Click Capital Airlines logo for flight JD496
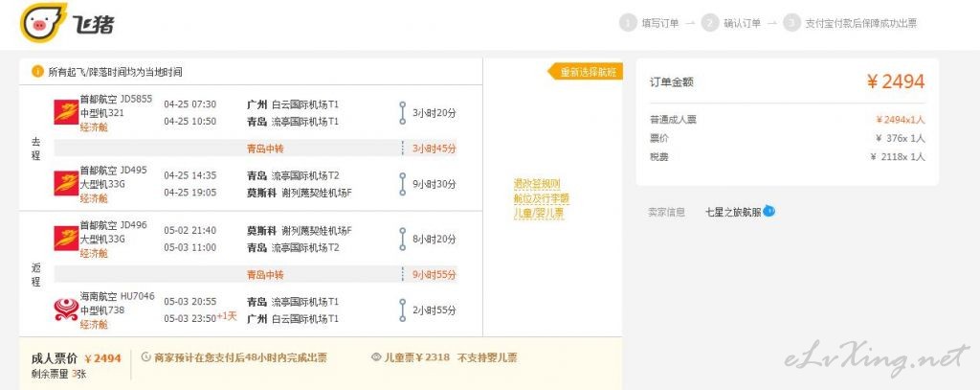 click(66, 239)
